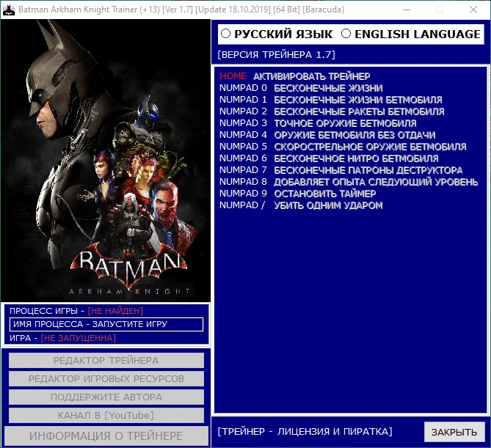
Task: Click ПОДДЕРЖИТЕ АВТОРА button
Action: (x=106, y=397)
